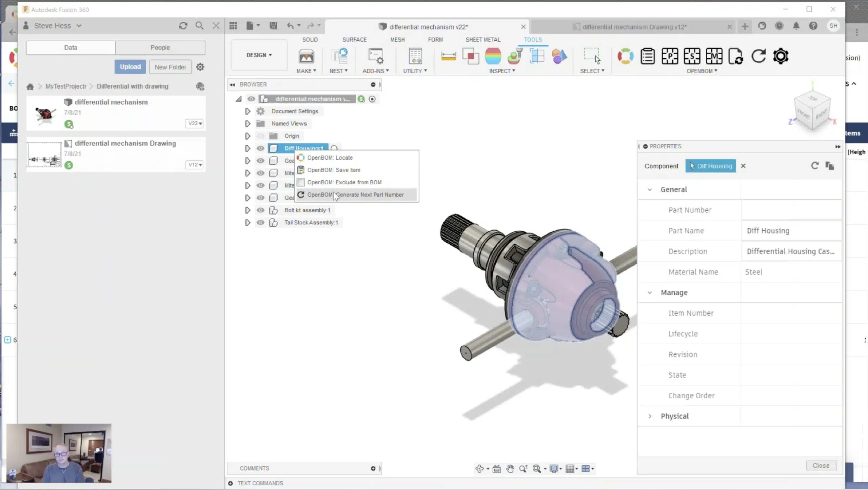The height and width of the screenshot is (490, 868).
Task: Remove the Diff Housing selection chip
Action: click(743, 166)
